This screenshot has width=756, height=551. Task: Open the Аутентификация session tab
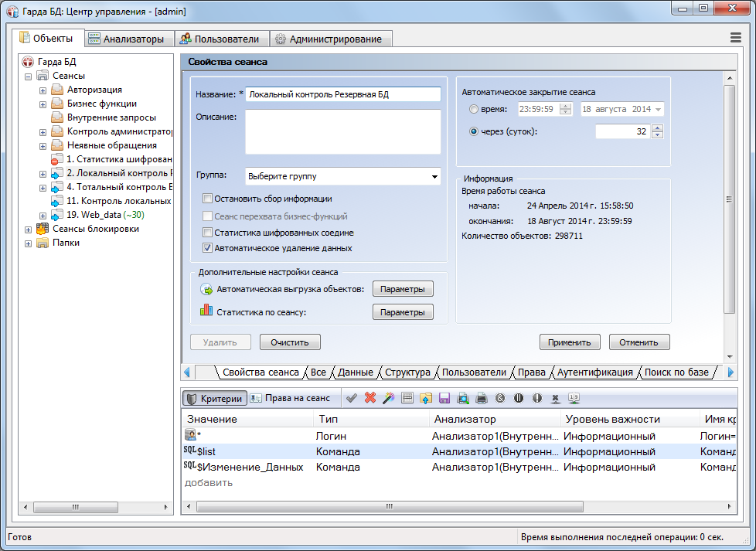[x=595, y=372]
